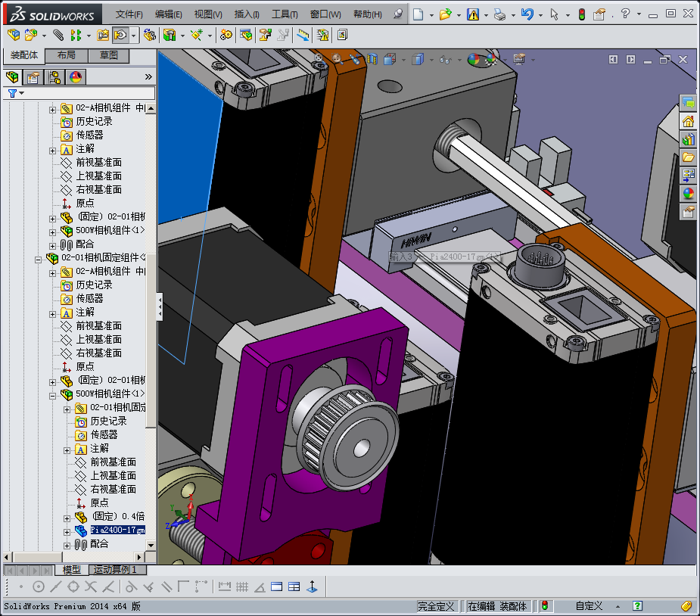
Task: Click the tree filter funnel field
Action: pos(79,93)
